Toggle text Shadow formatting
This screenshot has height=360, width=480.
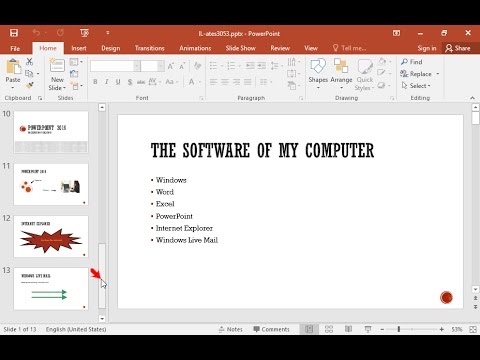tap(130, 82)
